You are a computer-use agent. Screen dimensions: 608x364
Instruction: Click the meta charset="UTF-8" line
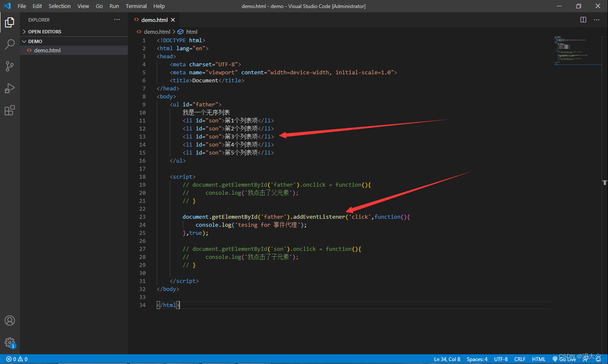[205, 64]
